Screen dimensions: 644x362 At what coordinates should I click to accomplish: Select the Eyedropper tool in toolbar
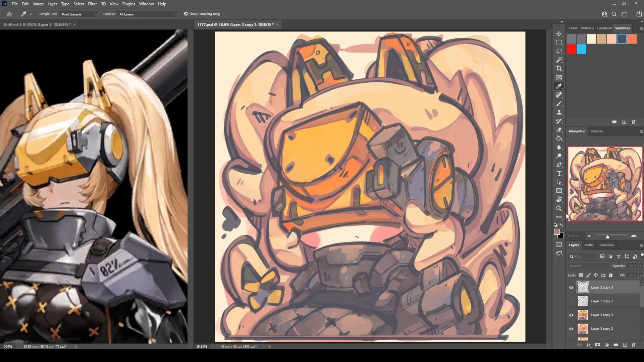pyautogui.click(x=559, y=86)
